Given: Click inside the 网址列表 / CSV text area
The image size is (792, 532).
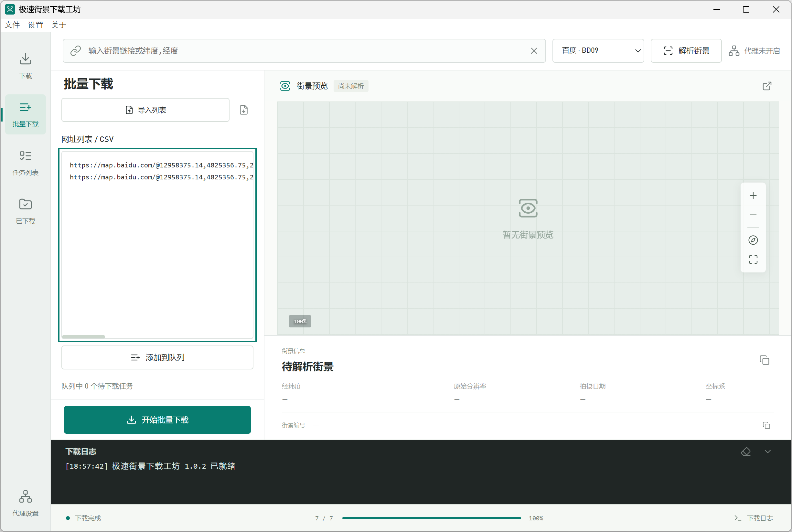Looking at the screenshot, I should (x=157, y=245).
